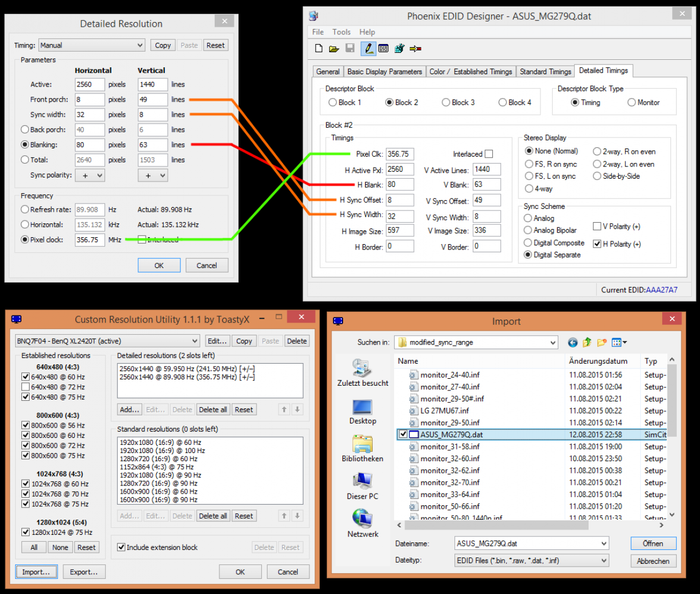Click monitor_24-40.inf file icon
The height and width of the screenshot is (594, 700).
[413, 375]
